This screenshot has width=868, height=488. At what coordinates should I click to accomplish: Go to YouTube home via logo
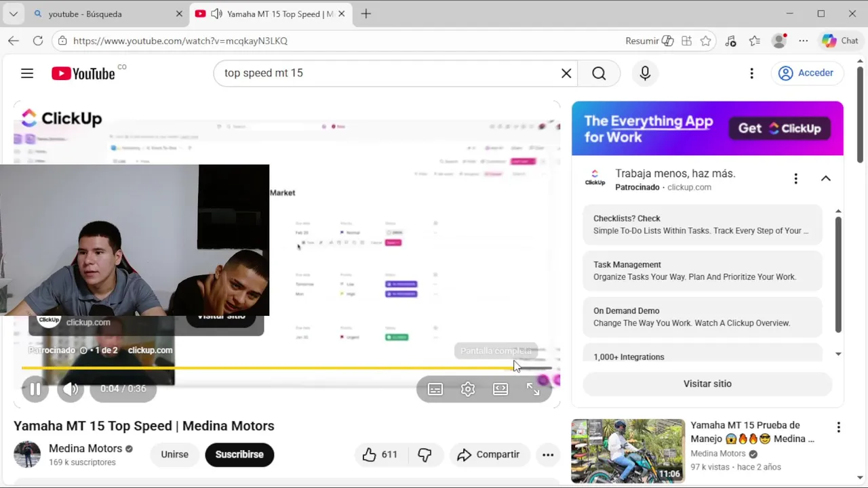(83, 73)
